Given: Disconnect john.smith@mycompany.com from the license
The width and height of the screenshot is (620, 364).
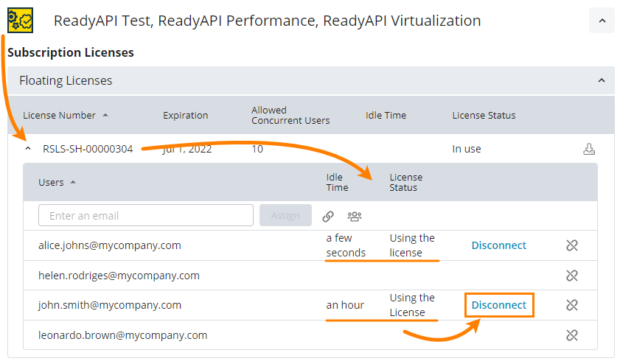Looking at the screenshot, I should pyautogui.click(x=498, y=305).
